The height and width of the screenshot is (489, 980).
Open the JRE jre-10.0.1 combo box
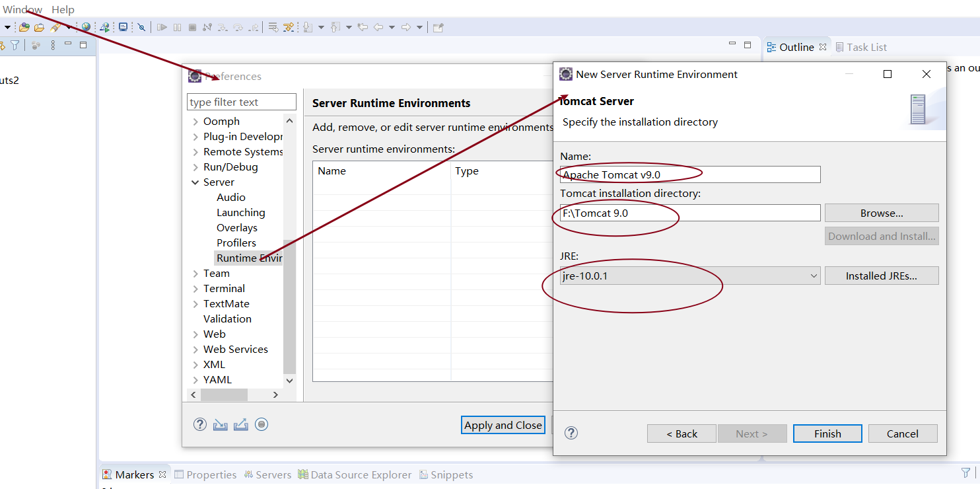689,276
